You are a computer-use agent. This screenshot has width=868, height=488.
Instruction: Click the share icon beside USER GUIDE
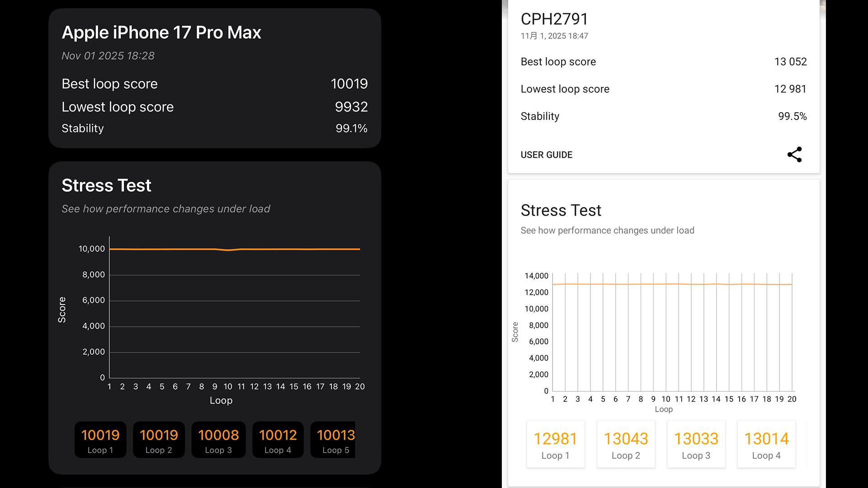[x=794, y=155]
